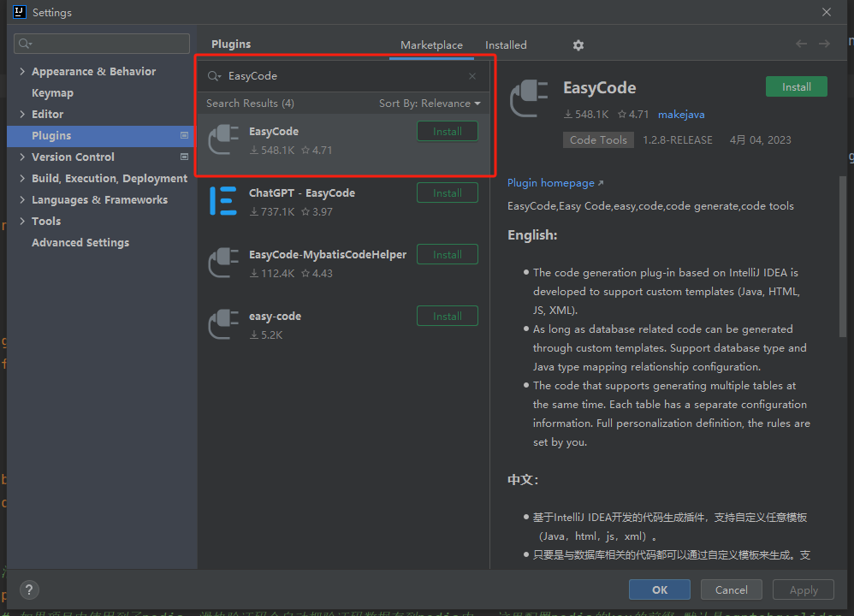Click the easy-code plugin icon
Image resolution: width=854 pixels, height=616 pixels.
pyautogui.click(x=224, y=324)
